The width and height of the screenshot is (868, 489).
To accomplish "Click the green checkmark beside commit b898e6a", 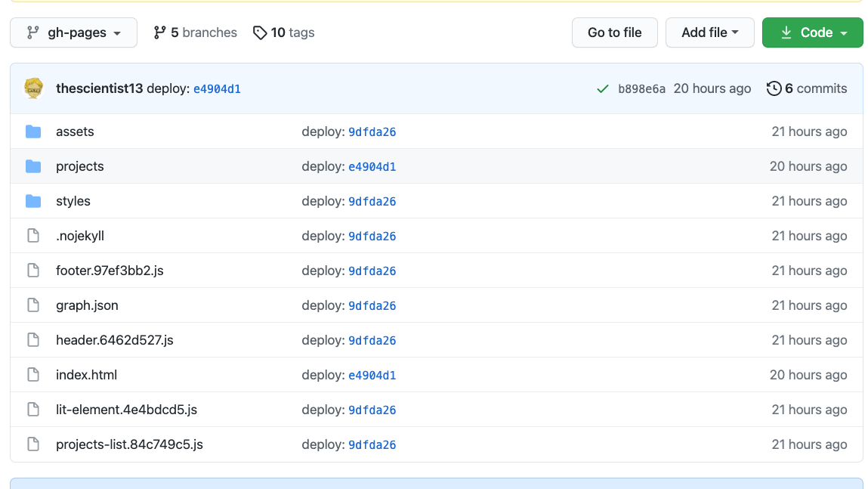I will [602, 88].
